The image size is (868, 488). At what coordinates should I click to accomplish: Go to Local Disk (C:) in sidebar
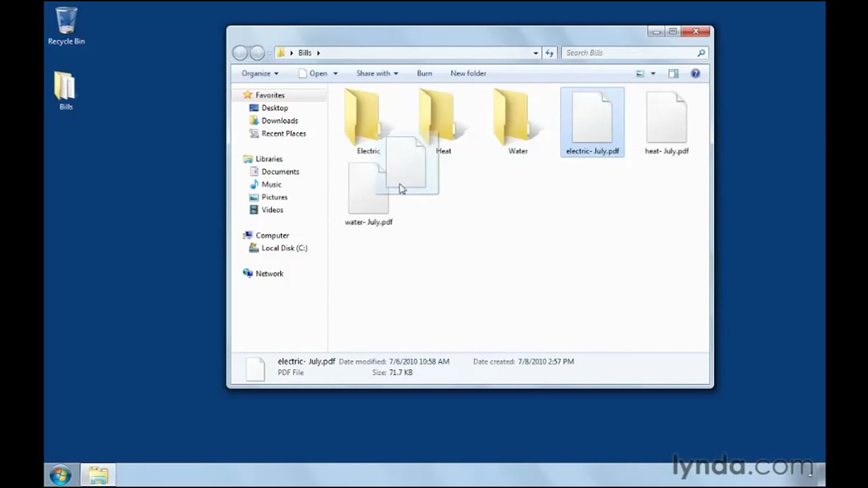[x=284, y=248]
